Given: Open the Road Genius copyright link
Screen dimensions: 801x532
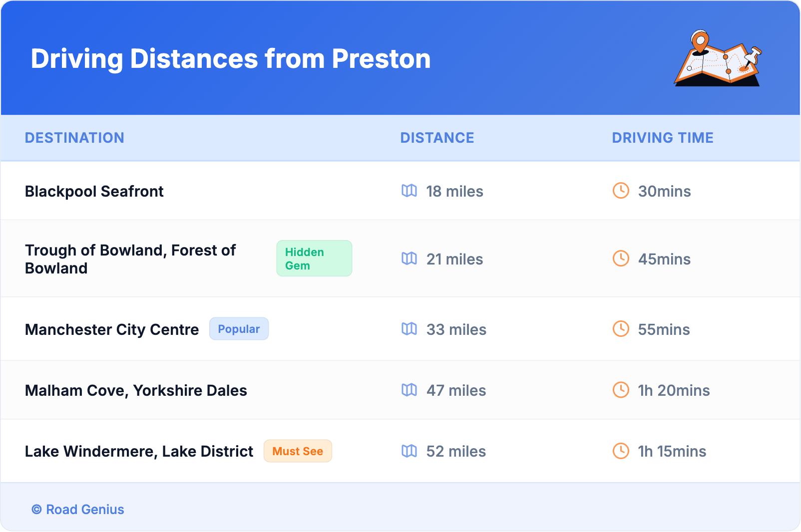Looking at the screenshot, I should 78,510.
